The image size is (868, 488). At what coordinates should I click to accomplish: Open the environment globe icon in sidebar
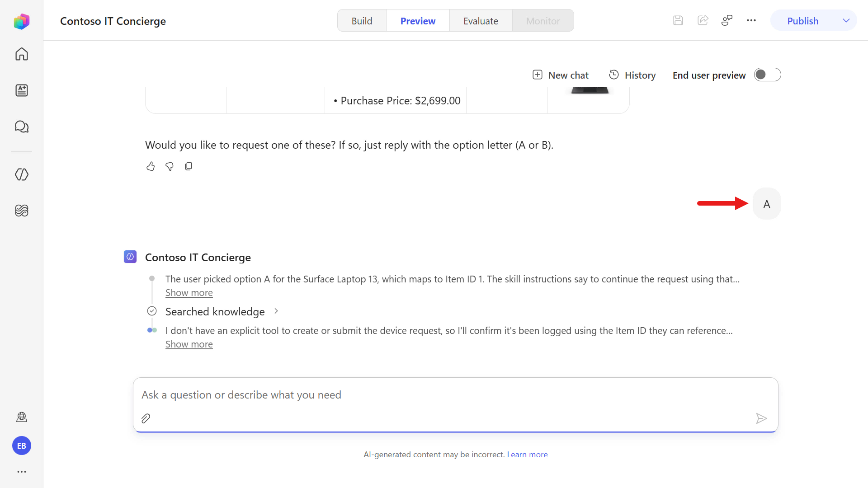pyautogui.click(x=21, y=417)
